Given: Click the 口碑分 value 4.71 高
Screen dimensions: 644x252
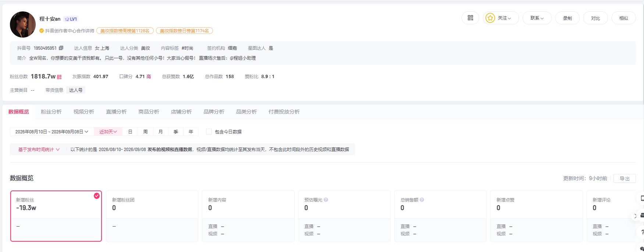Looking at the screenshot, I should (x=143, y=77).
